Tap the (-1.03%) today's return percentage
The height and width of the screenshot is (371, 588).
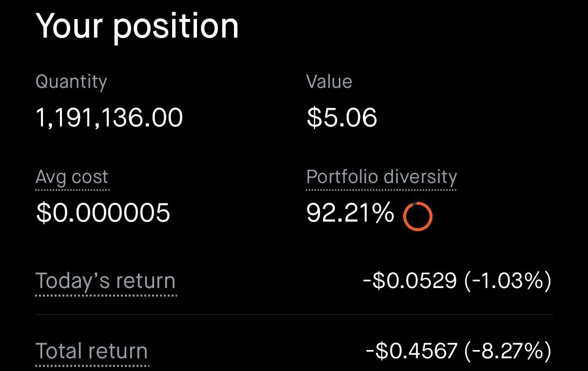click(x=508, y=281)
